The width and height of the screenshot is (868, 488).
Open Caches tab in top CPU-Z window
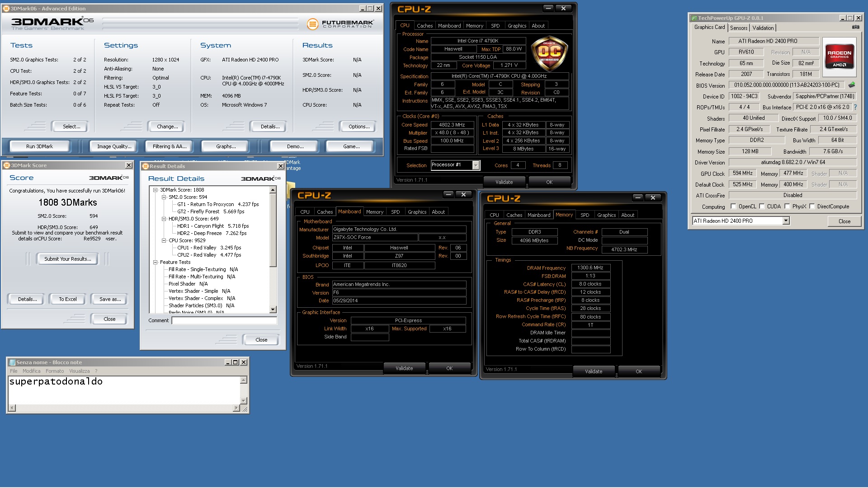425,26
